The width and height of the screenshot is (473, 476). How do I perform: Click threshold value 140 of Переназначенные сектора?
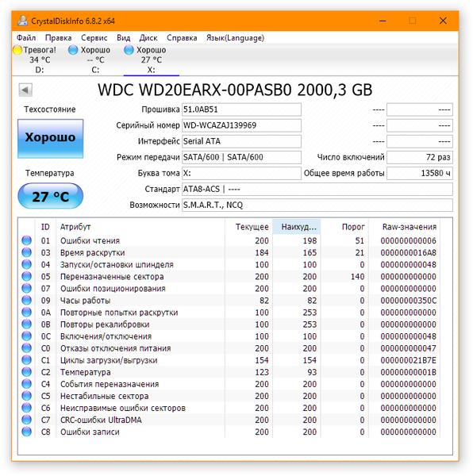click(x=357, y=277)
